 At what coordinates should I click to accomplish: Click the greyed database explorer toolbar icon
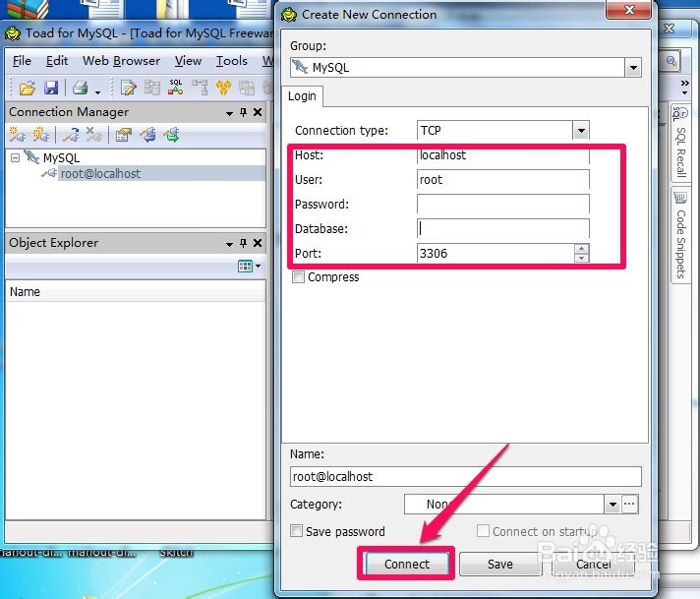[152, 88]
